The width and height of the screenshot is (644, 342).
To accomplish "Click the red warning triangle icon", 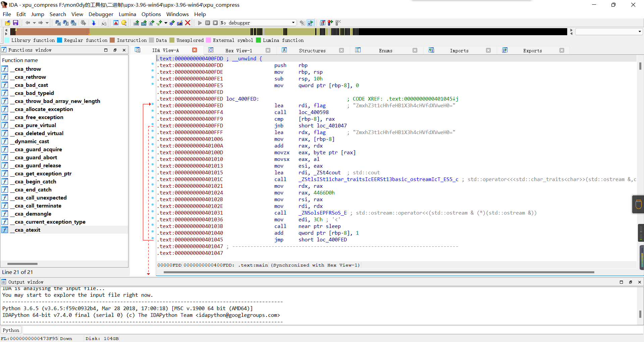I will coord(116,23).
